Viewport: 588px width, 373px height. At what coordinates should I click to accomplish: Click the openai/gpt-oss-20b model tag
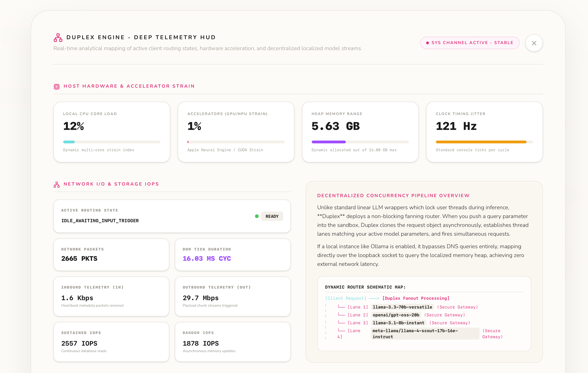(x=396, y=315)
